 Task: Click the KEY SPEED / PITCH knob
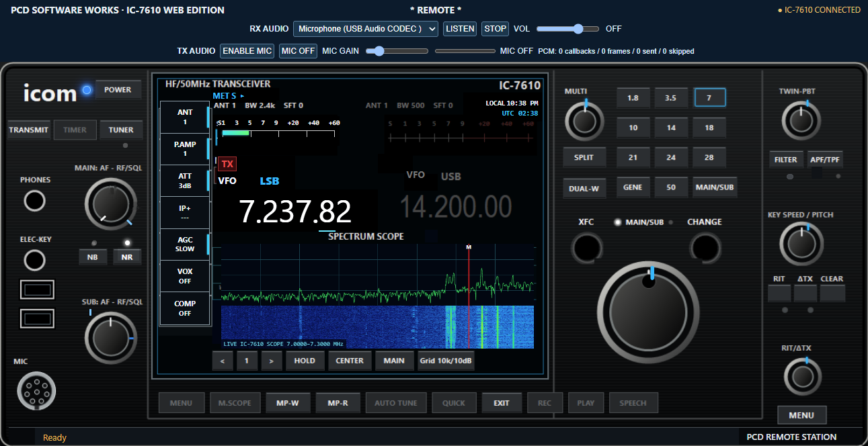pos(801,243)
